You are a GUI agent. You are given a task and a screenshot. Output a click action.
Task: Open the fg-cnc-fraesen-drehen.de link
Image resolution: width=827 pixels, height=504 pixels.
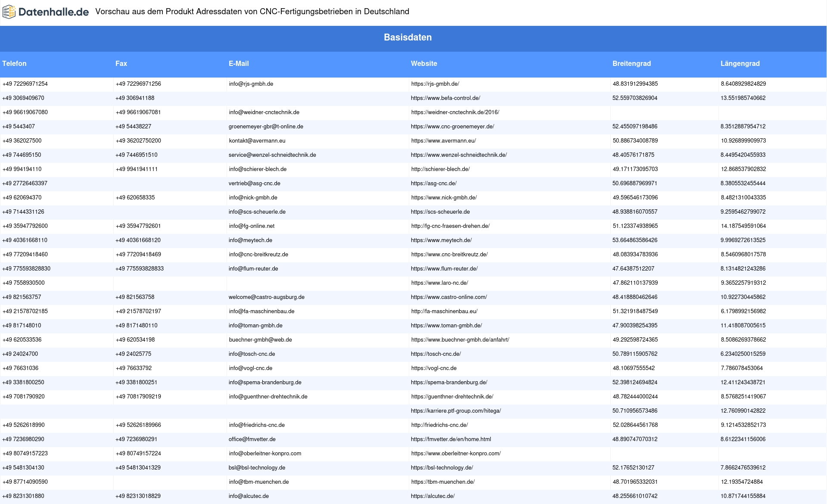450,226
